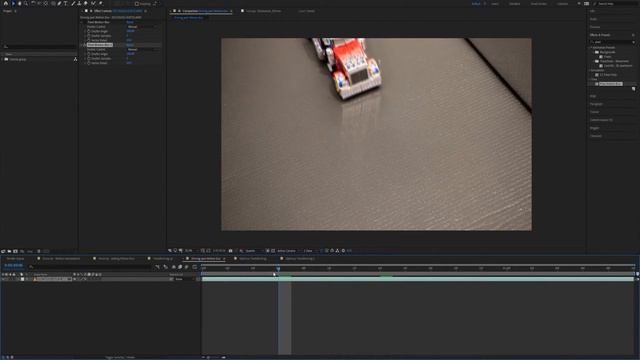Select the Selection arrow tool
This screenshot has height=360, width=640.
pos(13,4)
